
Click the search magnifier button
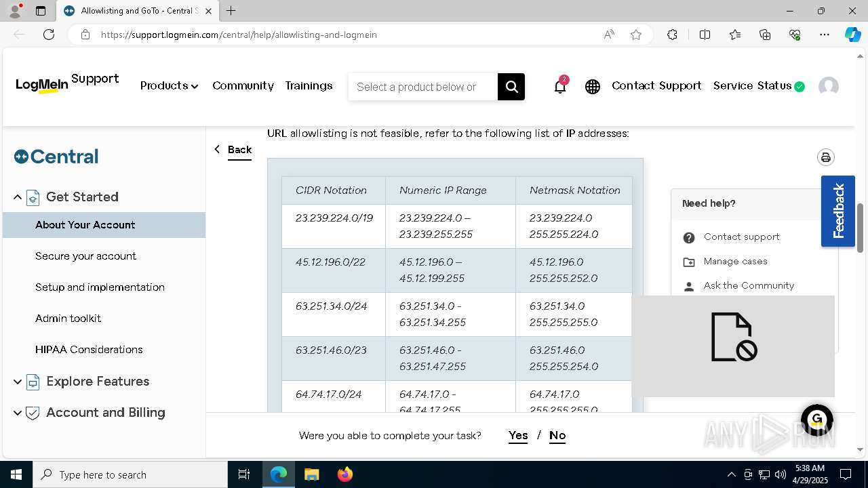click(511, 87)
